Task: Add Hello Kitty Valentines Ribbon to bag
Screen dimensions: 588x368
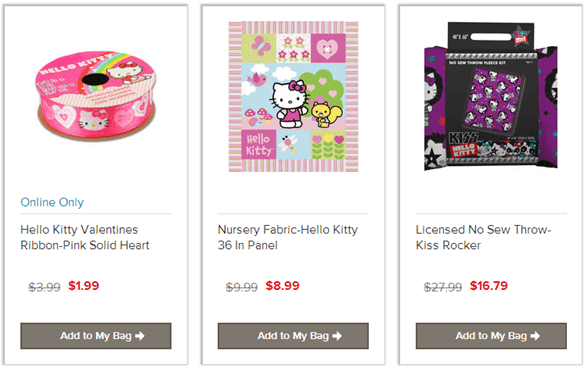Action: click(x=96, y=336)
